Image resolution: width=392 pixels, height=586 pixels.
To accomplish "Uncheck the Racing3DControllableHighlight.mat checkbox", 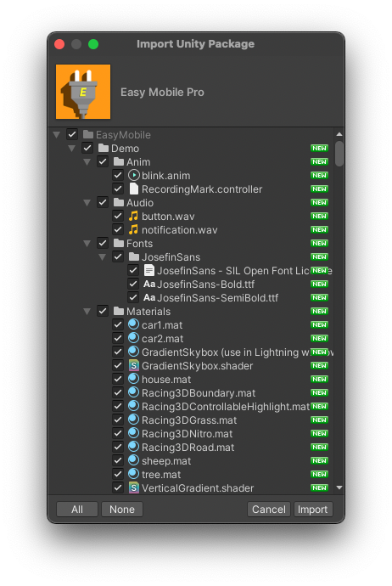I will 118,406.
